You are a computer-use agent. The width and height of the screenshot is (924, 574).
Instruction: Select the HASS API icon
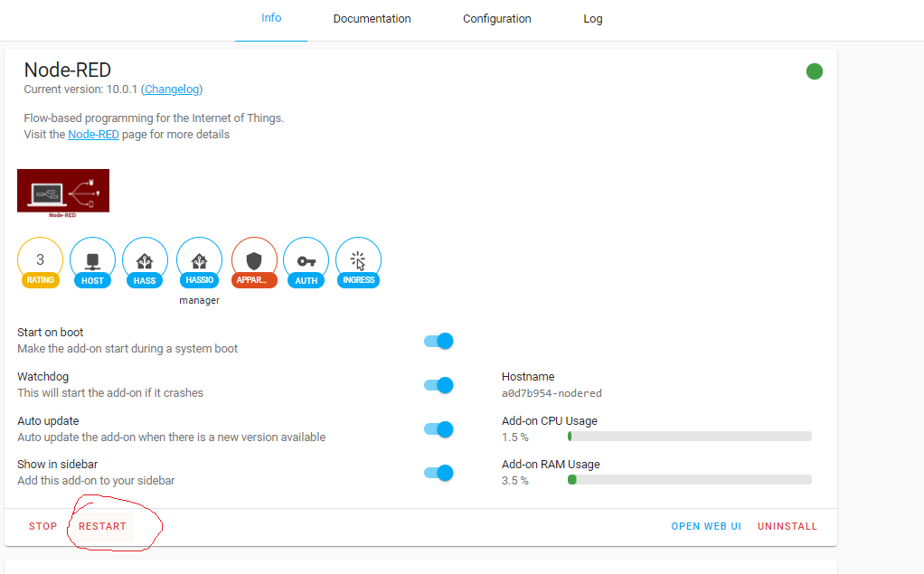click(x=145, y=258)
